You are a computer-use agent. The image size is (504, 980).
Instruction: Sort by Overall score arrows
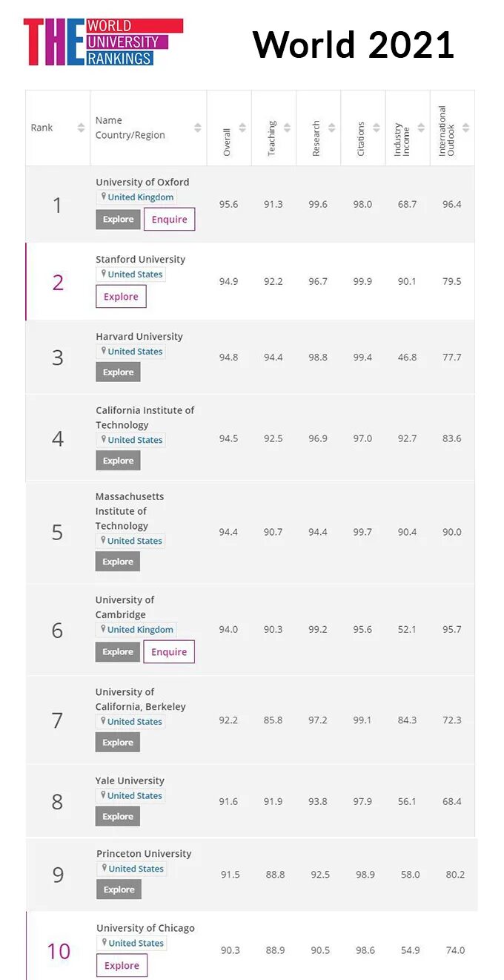pyautogui.click(x=242, y=128)
